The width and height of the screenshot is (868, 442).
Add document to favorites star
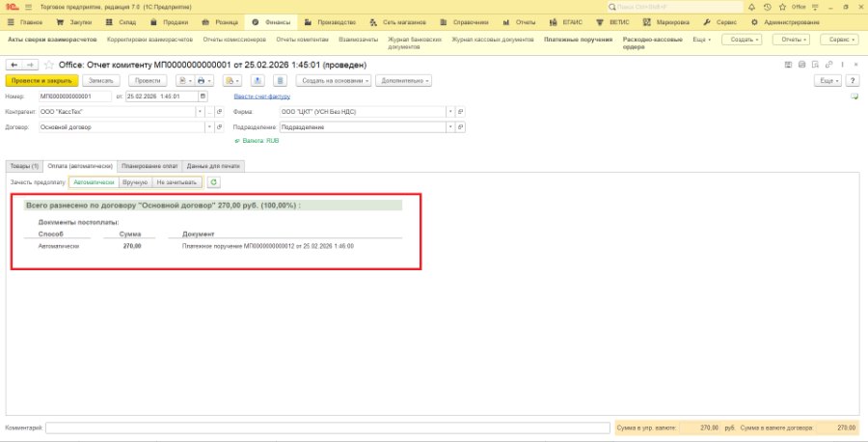point(49,65)
